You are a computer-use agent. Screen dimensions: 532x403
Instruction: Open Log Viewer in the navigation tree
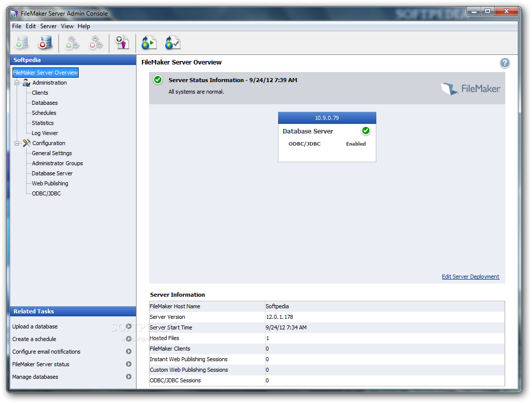point(45,133)
